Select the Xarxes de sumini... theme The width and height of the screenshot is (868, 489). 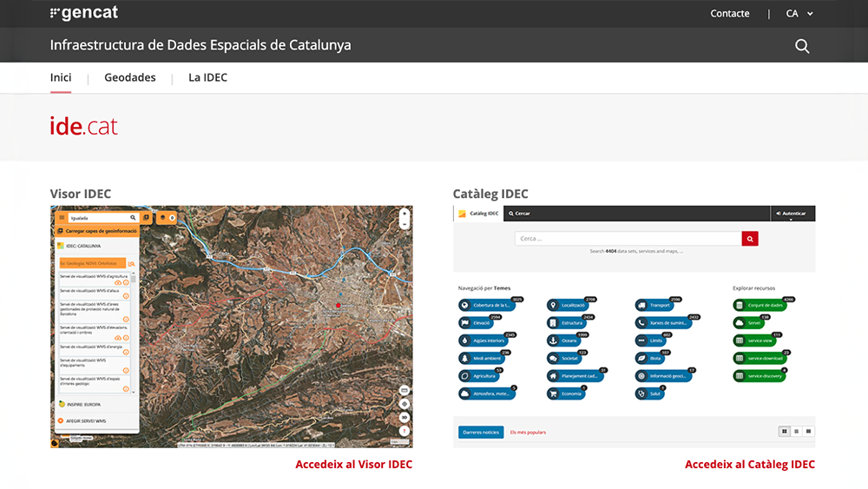pos(663,323)
